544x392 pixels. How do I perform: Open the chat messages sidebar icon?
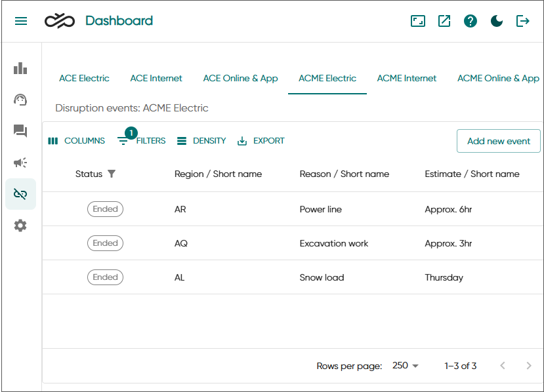20,131
